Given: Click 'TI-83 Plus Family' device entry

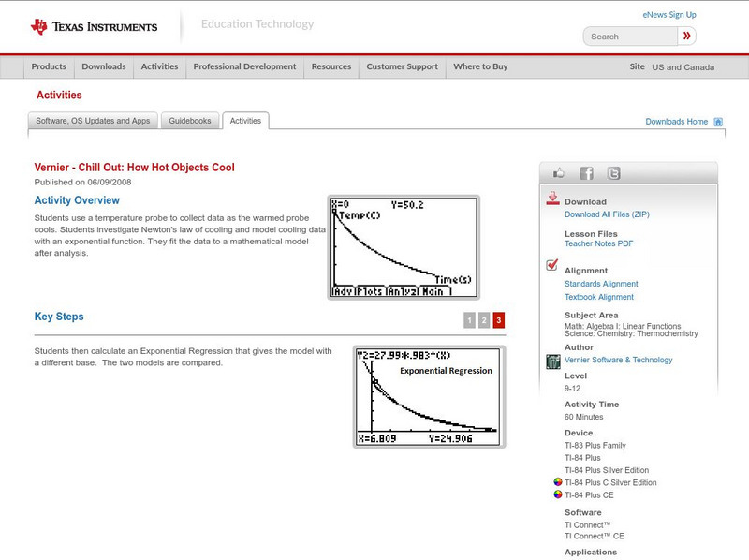Looking at the screenshot, I should click(x=595, y=446).
